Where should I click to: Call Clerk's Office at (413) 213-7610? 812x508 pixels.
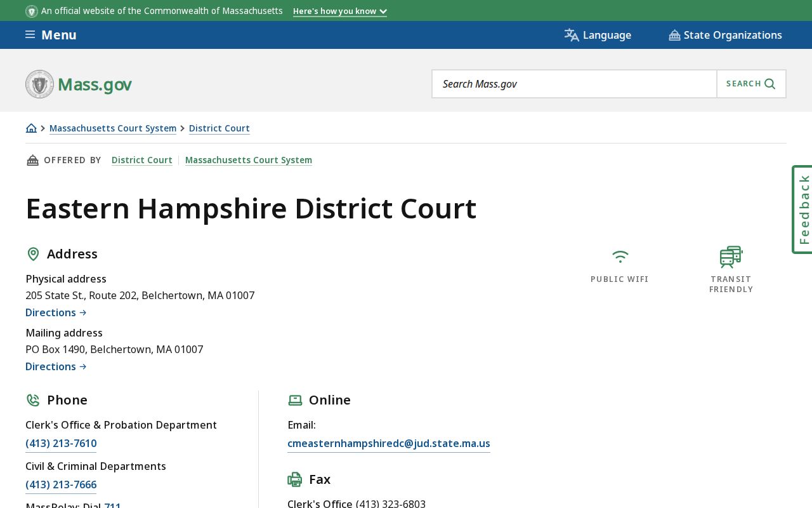[x=61, y=444]
